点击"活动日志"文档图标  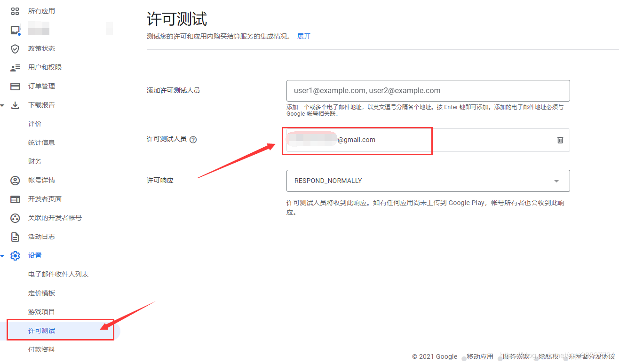point(15,237)
